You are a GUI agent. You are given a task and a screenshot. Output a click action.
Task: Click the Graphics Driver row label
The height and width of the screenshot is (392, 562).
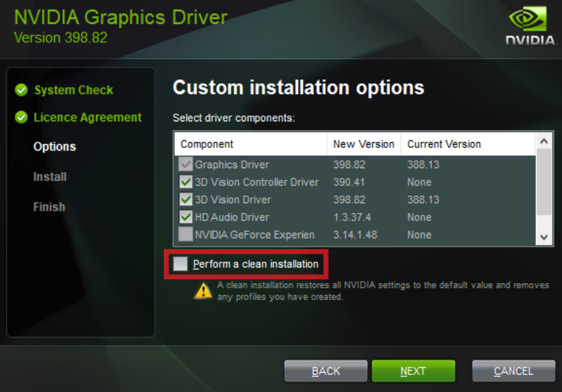click(232, 164)
